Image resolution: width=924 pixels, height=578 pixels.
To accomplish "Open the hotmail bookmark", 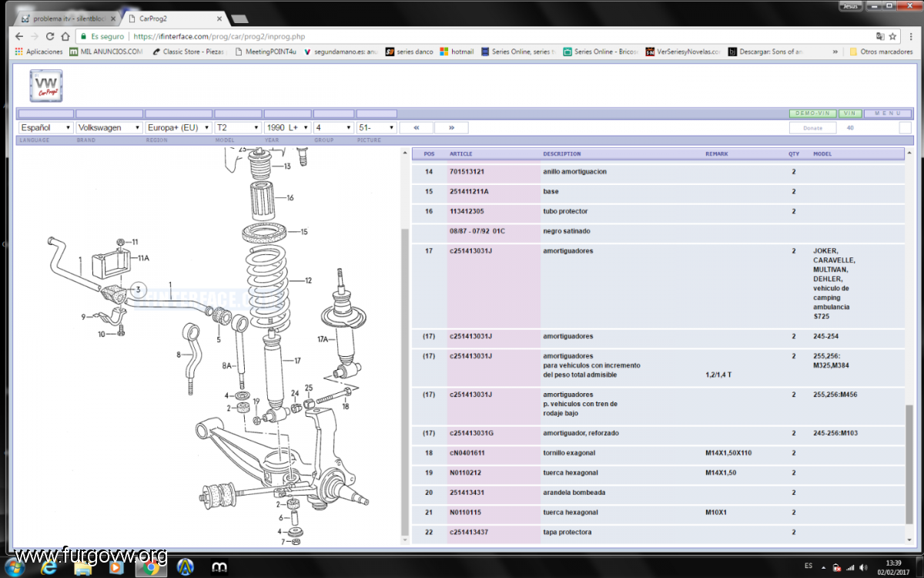I will [x=457, y=52].
